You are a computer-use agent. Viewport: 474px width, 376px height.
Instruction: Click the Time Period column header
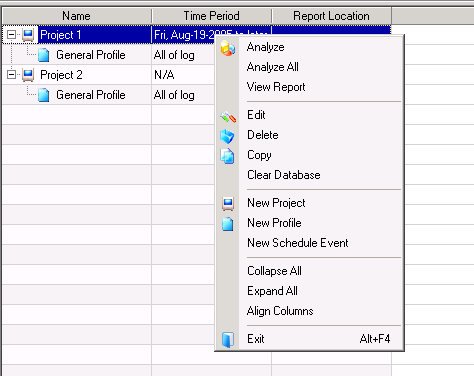click(212, 16)
